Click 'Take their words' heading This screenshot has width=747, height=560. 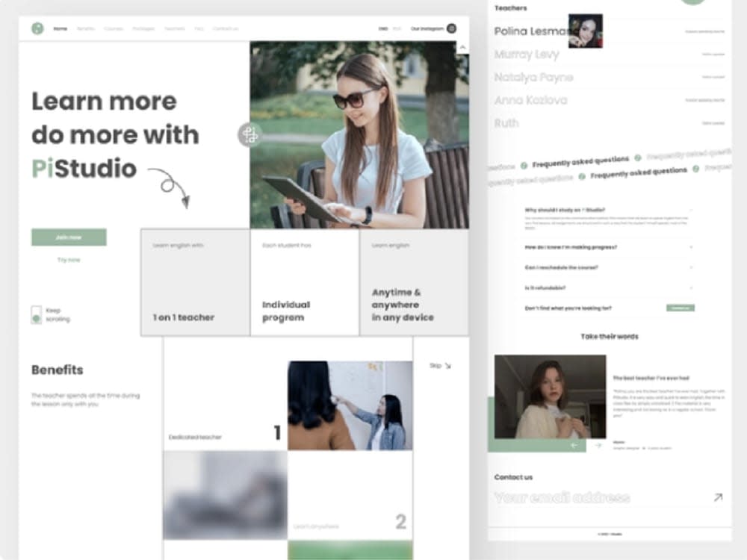point(610,337)
